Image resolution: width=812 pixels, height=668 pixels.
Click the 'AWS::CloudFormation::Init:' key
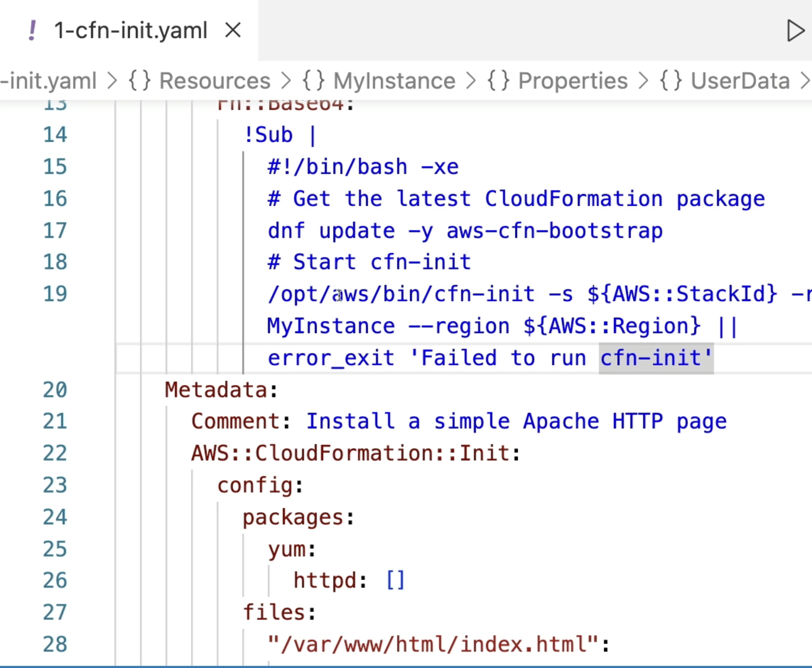click(x=356, y=454)
